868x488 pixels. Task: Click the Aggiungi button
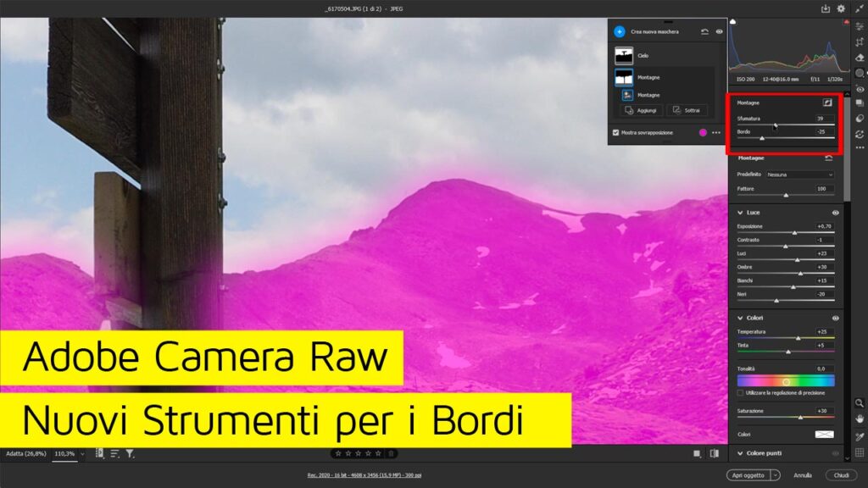coord(641,110)
